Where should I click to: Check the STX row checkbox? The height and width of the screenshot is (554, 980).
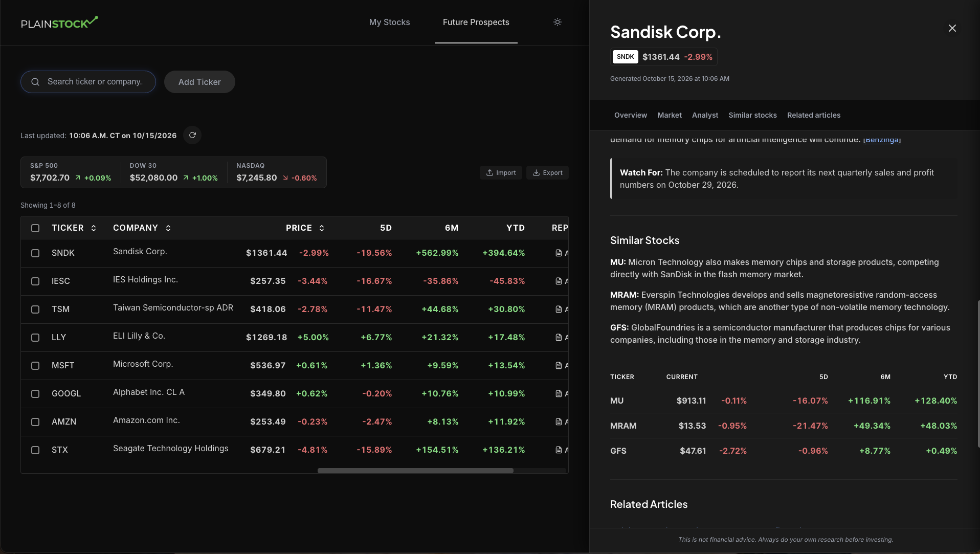point(35,450)
